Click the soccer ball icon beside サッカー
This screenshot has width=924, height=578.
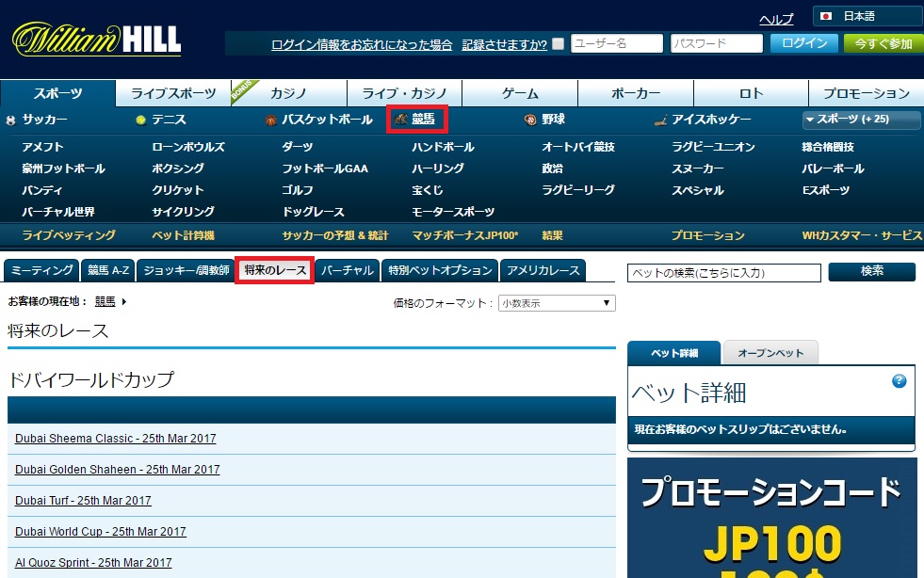[10, 120]
